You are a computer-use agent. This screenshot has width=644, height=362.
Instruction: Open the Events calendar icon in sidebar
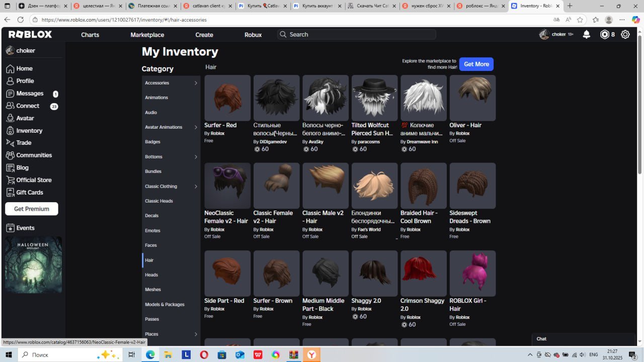pos(10,228)
